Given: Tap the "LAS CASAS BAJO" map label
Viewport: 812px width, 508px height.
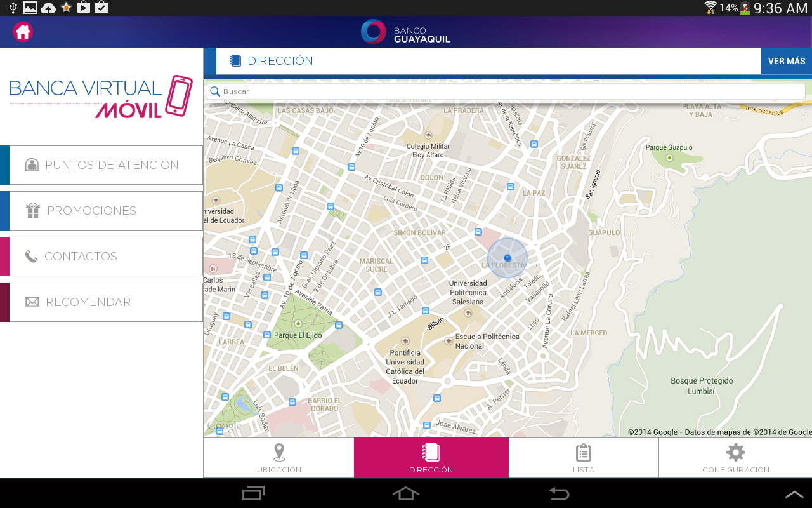Looking at the screenshot, I should click(306, 110).
